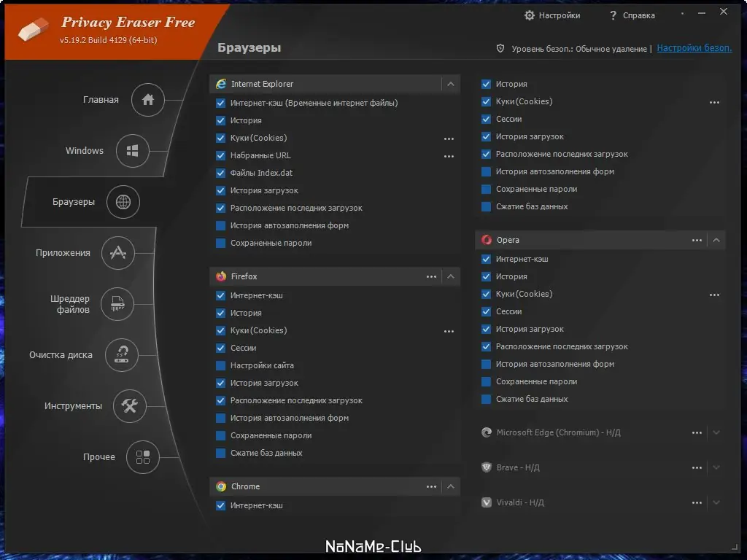Select the Приложения applications icon
The width and height of the screenshot is (747, 560).
pyautogui.click(x=117, y=253)
